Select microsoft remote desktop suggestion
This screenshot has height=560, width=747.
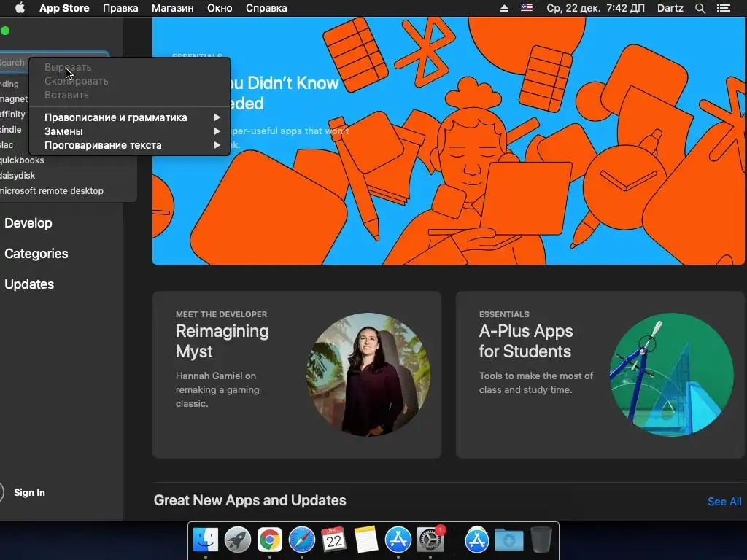pos(52,190)
